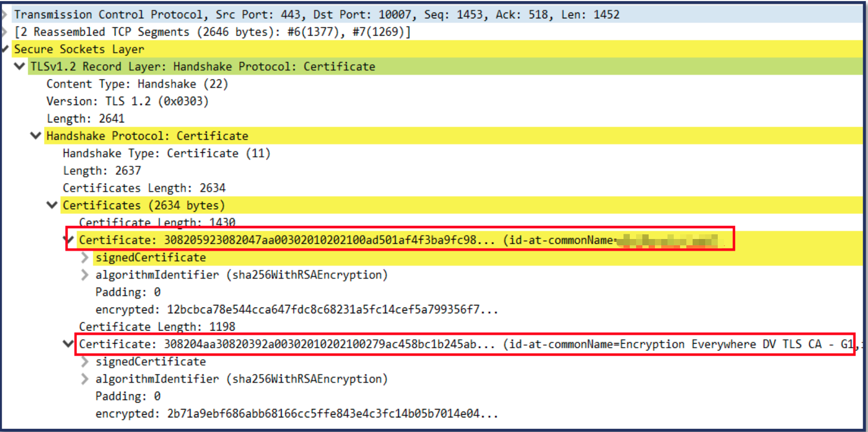868x432 pixels.
Task: Select the encrypted: 12bcbca78e544c... row
Action: pos(296,310)
